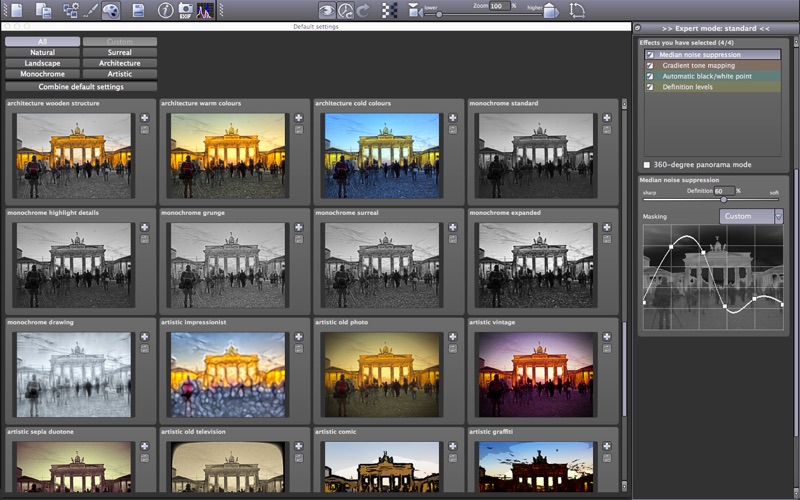Click the curved redo arrow icon
The width and height of the screenshot is (800, 500).
[363, 10]
